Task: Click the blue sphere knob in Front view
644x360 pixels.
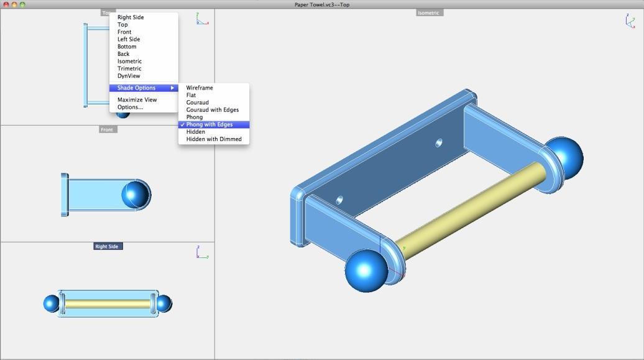Action: [136, 195]
